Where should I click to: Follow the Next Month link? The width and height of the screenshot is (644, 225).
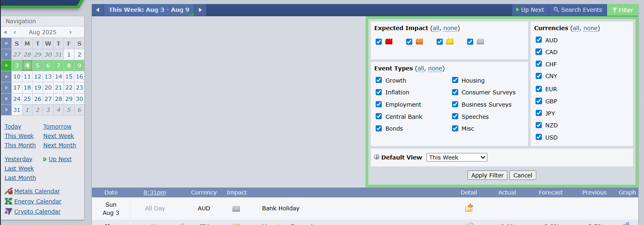(x=59, y=145)
